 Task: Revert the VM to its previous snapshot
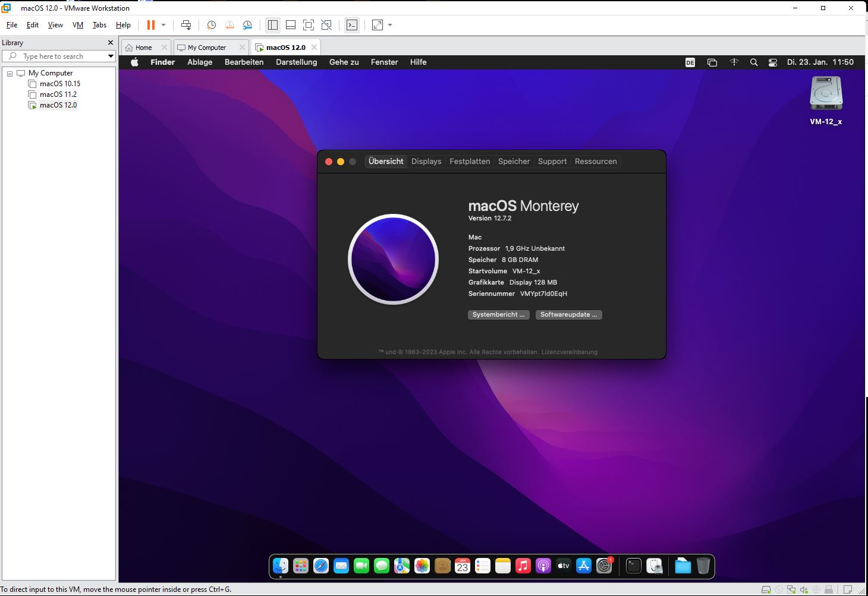pos(229,25)
